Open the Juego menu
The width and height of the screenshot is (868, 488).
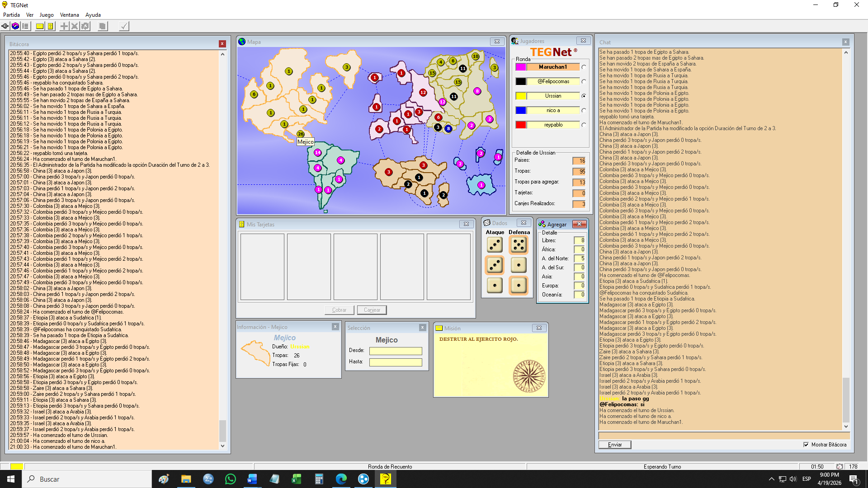46,15
